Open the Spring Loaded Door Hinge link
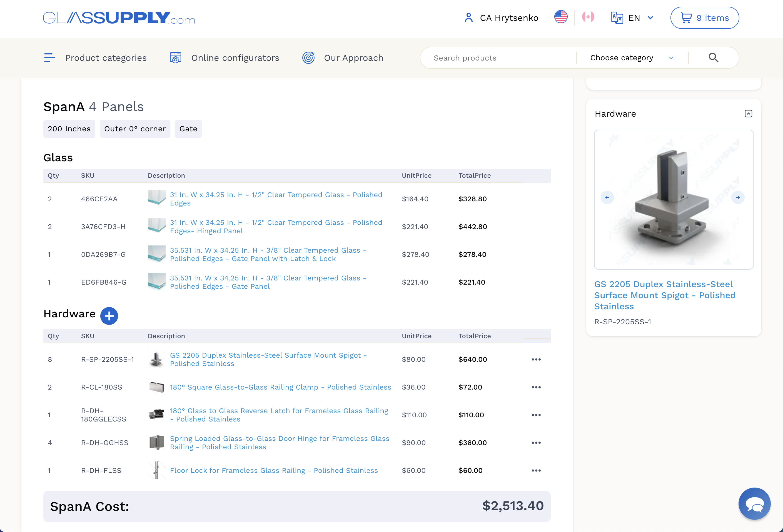Screen dimensions: 783x532 click(x=279, y=442)
